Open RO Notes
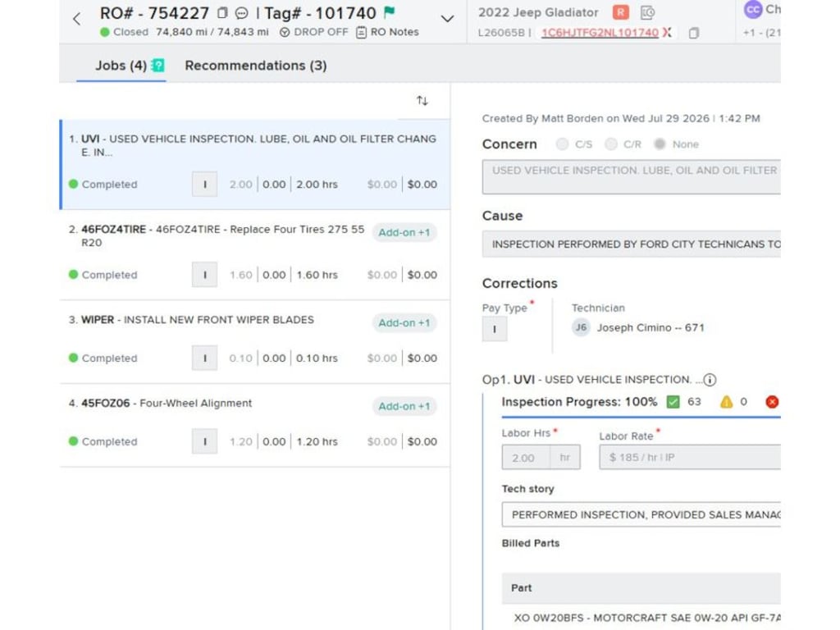The image size is (840, 630). coord(387,32)
